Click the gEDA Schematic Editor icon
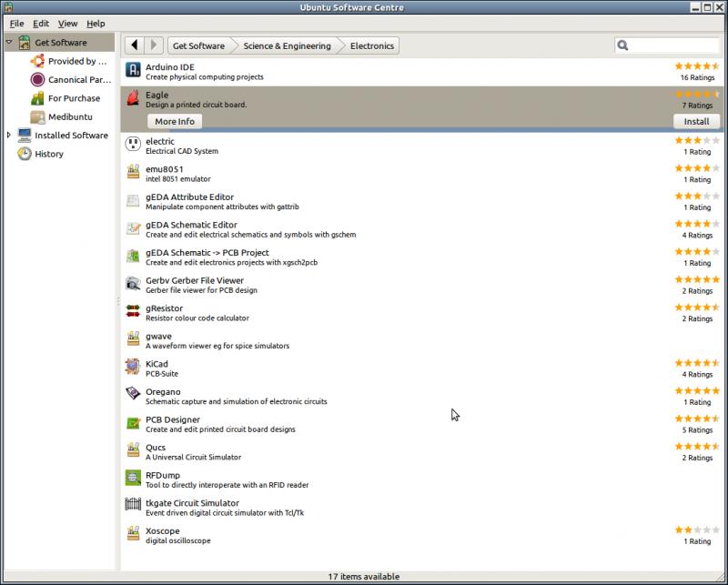The height and width of the screenshot is (585, 728). point(133,228)
